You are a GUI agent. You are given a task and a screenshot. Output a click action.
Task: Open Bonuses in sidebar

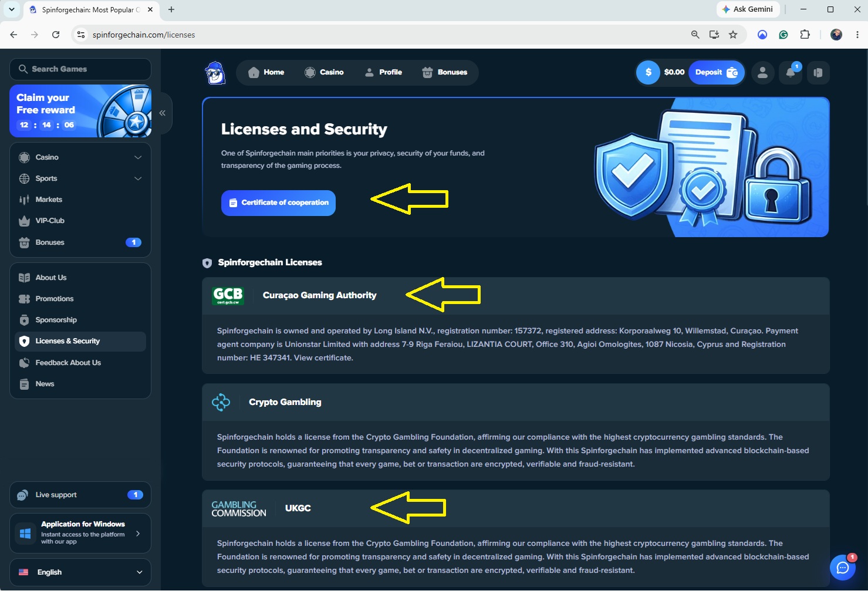[x=80, y=242]
